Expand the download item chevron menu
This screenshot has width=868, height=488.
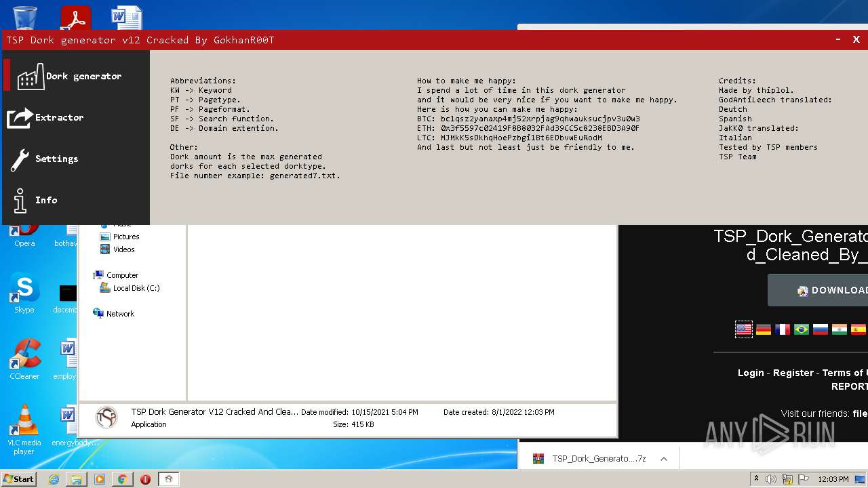tap(664, 459)
